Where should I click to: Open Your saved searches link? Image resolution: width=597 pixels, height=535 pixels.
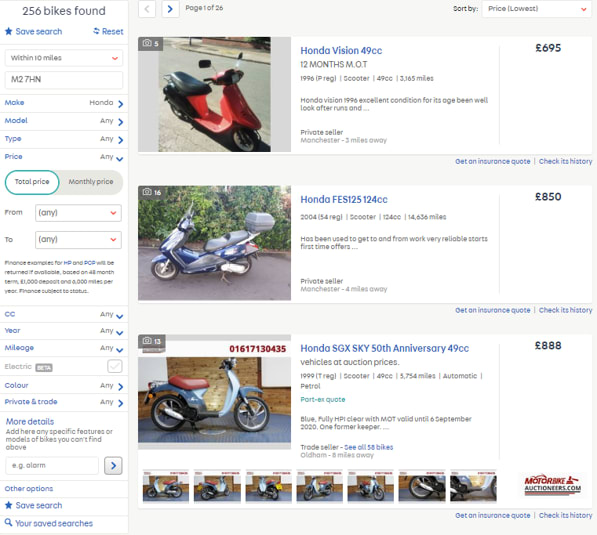coord(54,524)
